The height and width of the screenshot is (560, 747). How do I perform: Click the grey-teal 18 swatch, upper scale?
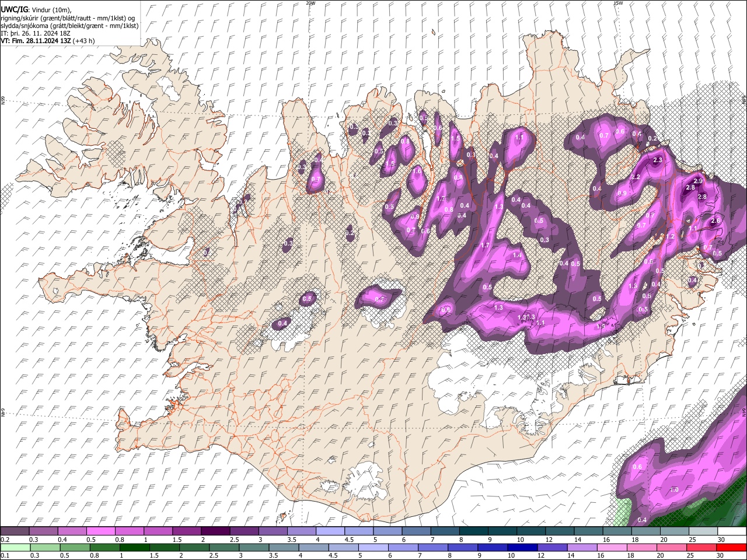click(645, 531)
